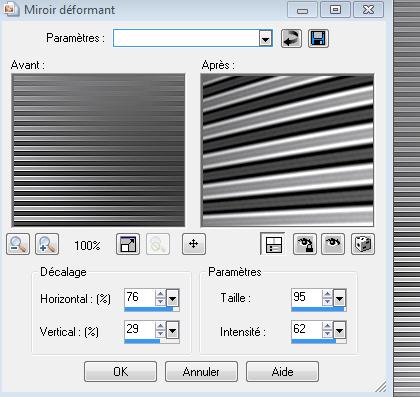Click the Vertical offset slider bar
The width and height of the screenshot is (420, 397).
(x=152, y=341)
